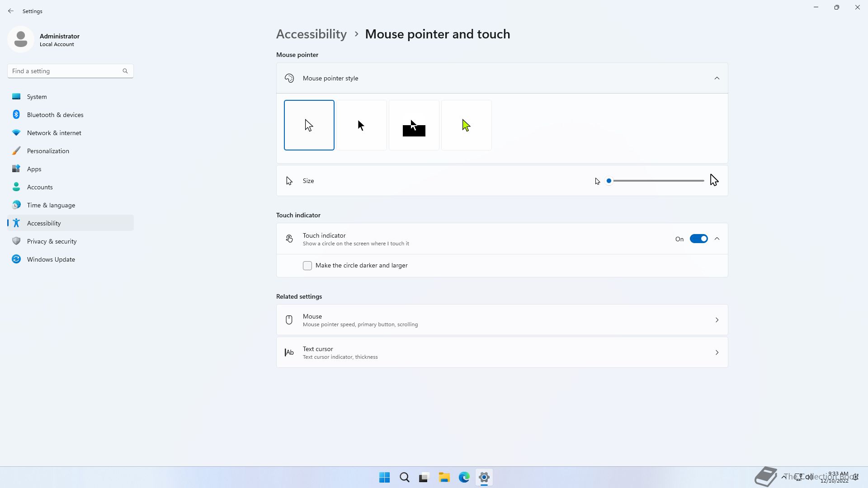The width and height of the screenshot is (868, 488).
Task: Select the white mouse pointer style
Action: tap(309, 125)
